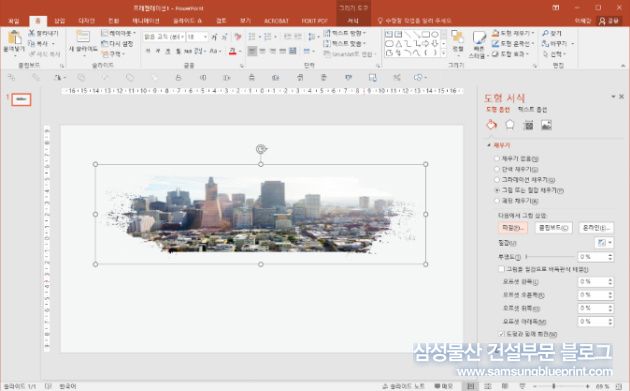
Task: Open Effects pentagon icon in Format Shape pane
Action: (510, 125)
